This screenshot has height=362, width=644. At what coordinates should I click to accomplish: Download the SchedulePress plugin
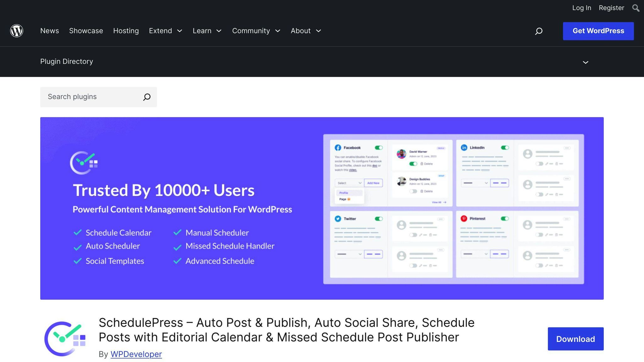point(575,339)
